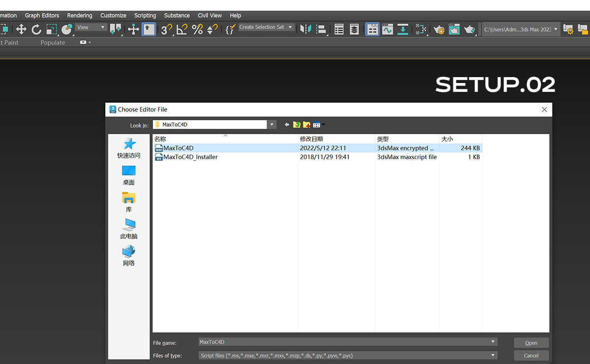Open the Scripting menu
Viewport: 590px width, 364px height.
pyautogui.click(x=145, y=16)
